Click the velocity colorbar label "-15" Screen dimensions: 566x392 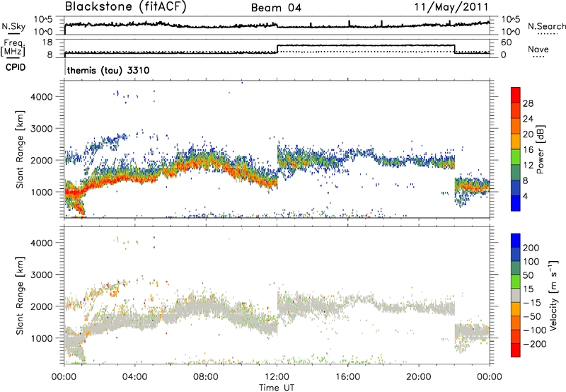(532, 303)
